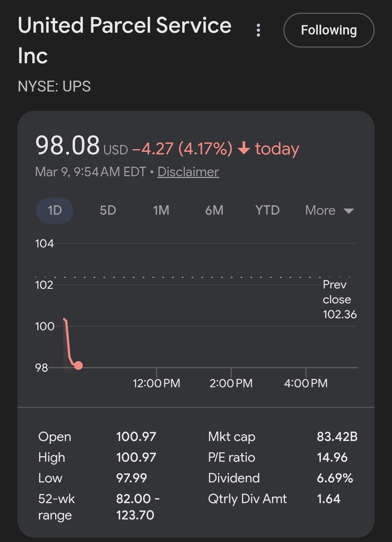The image size is (392, 542).
Task: Click the red down arrow price indicator
Action: [244, 148]
